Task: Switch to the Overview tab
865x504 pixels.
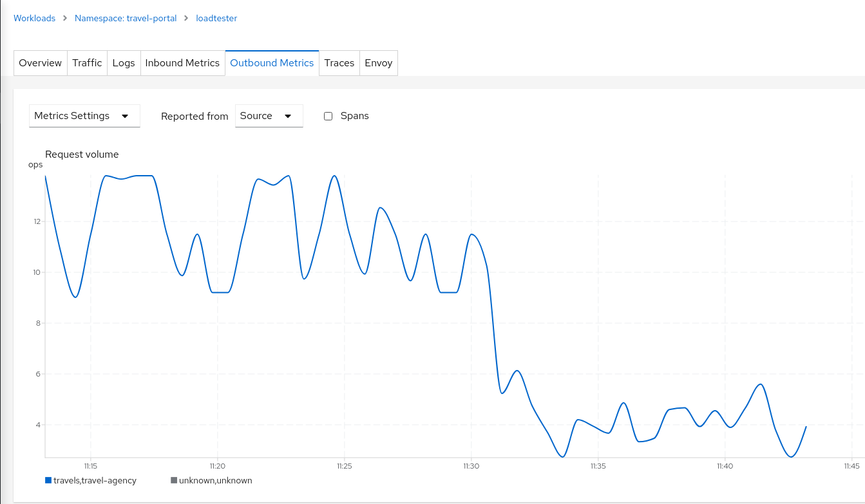Action: tap(40, 62)
